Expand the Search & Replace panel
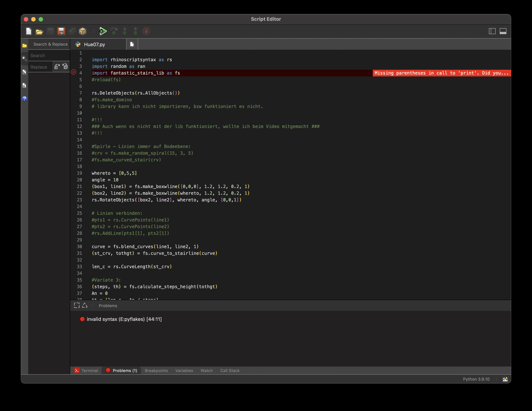Viewport: 532px width, 411px height. 50,44
